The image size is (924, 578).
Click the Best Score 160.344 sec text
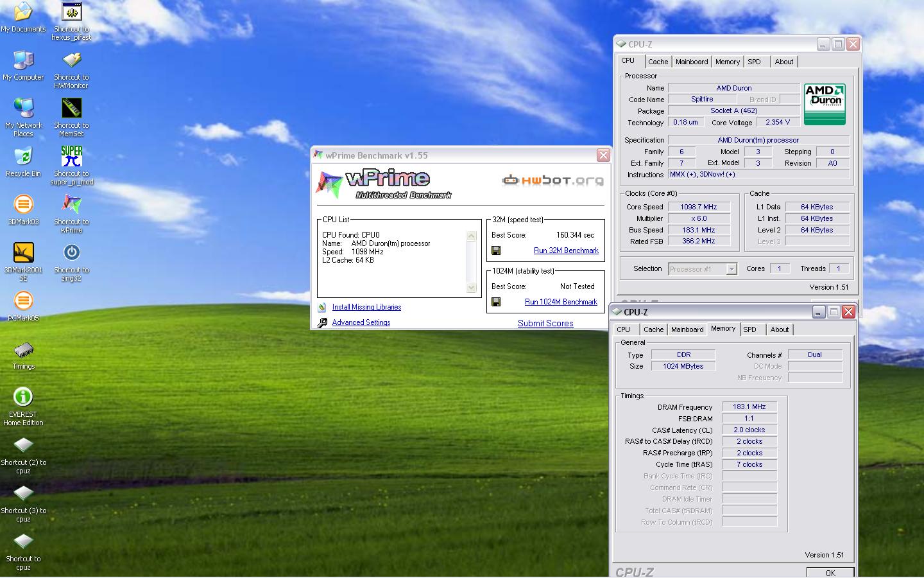(x=575, y=235)
